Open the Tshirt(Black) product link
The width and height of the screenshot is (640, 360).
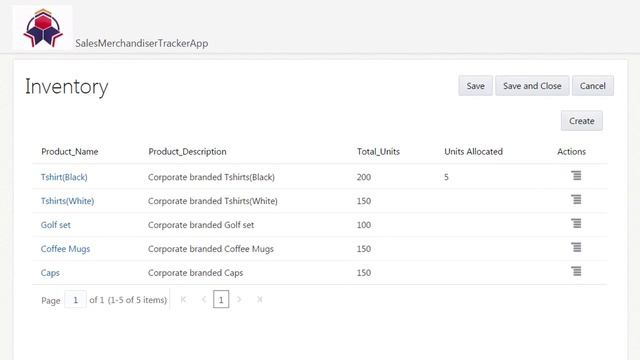tap(64, 177)
